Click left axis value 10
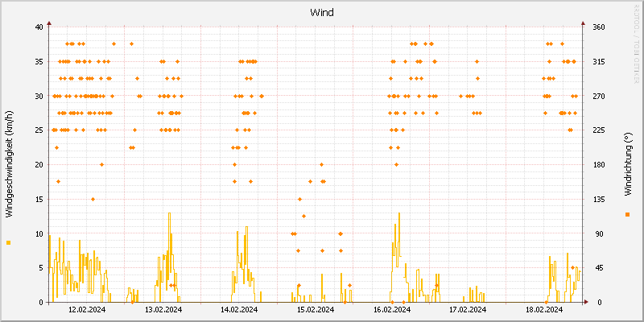644x322 pixels. (x=39, y=233)
